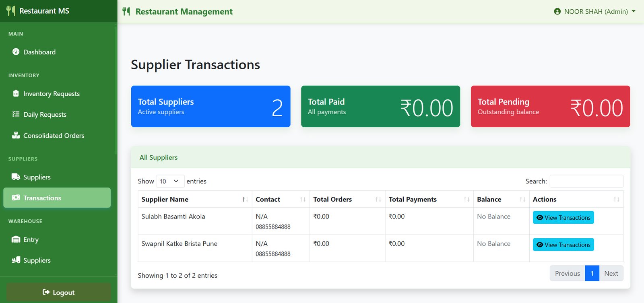Viewport: 644px width, 303px height.
Task: Sort by the Total Orders column header
Action: (x=347, y=199)
